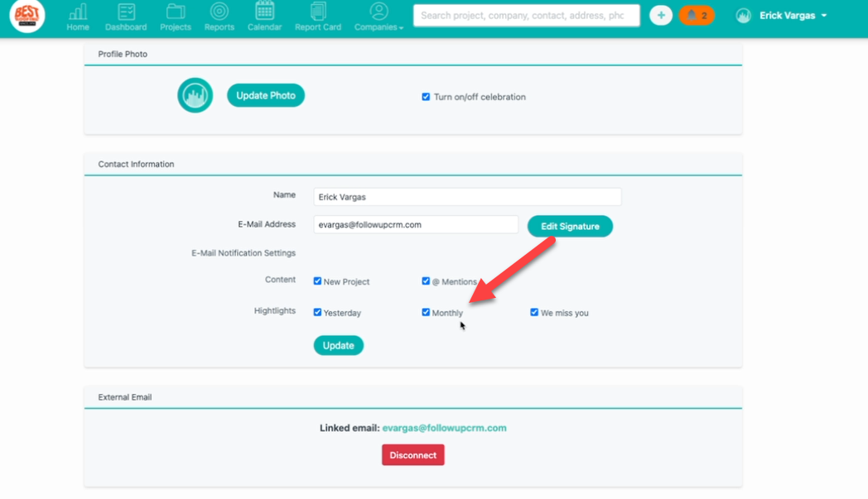This screenshot has width=868, height=499.
Task: Open the Home bar chart icon
Action: [78, 12]
